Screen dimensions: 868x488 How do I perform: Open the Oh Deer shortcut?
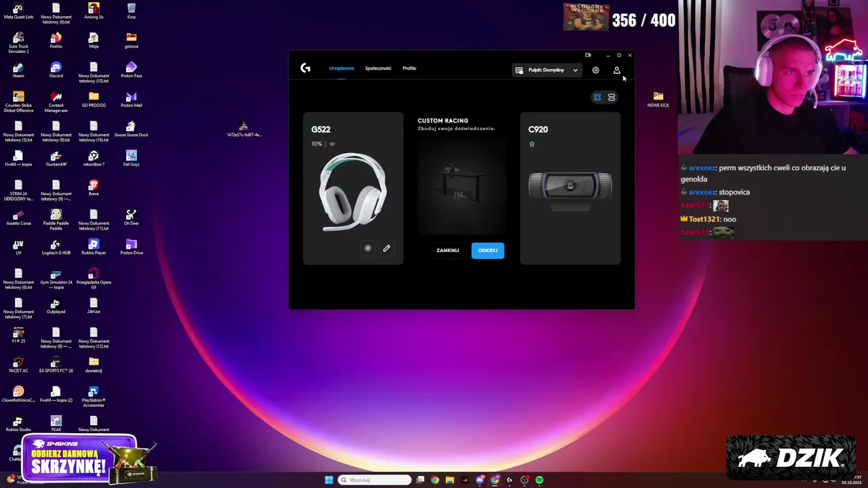tap(131, 217)
